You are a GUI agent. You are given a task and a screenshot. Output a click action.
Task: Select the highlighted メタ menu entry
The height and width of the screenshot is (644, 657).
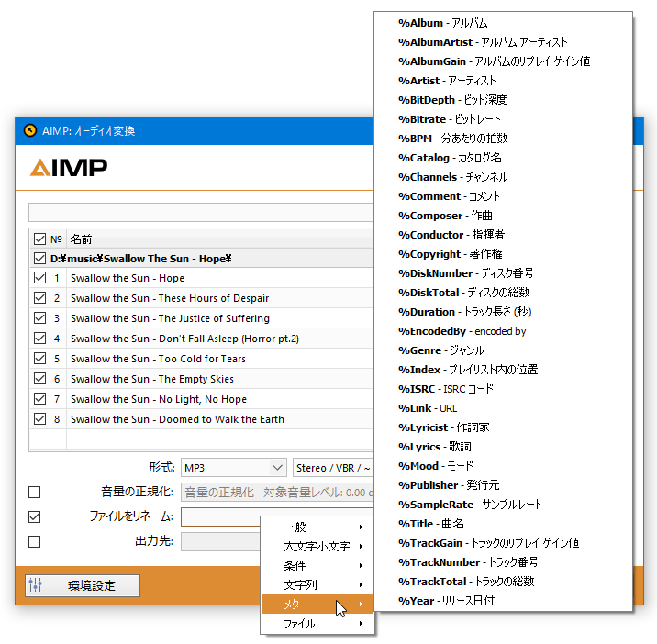(x=317, y=605)
